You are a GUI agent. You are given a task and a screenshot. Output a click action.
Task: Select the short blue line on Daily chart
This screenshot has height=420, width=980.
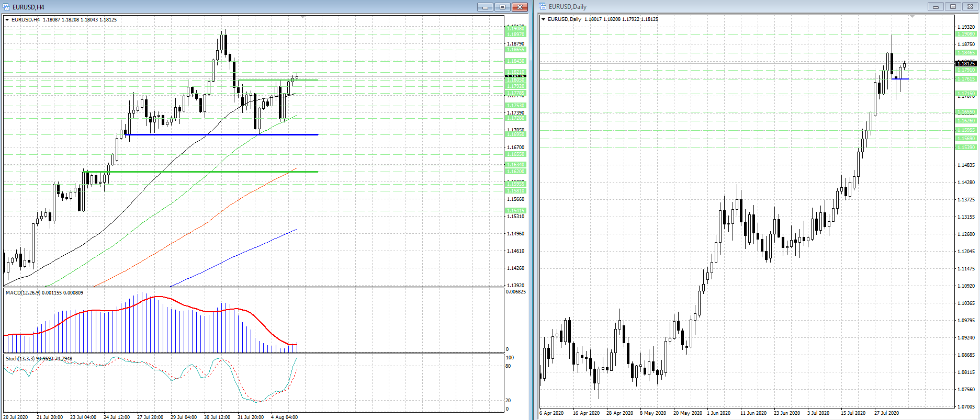coord(901,79)
